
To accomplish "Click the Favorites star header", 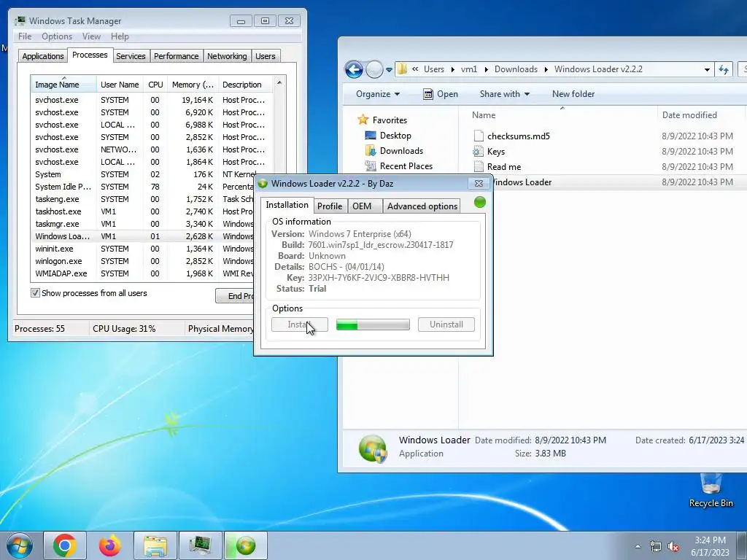I will pos(363,120).
